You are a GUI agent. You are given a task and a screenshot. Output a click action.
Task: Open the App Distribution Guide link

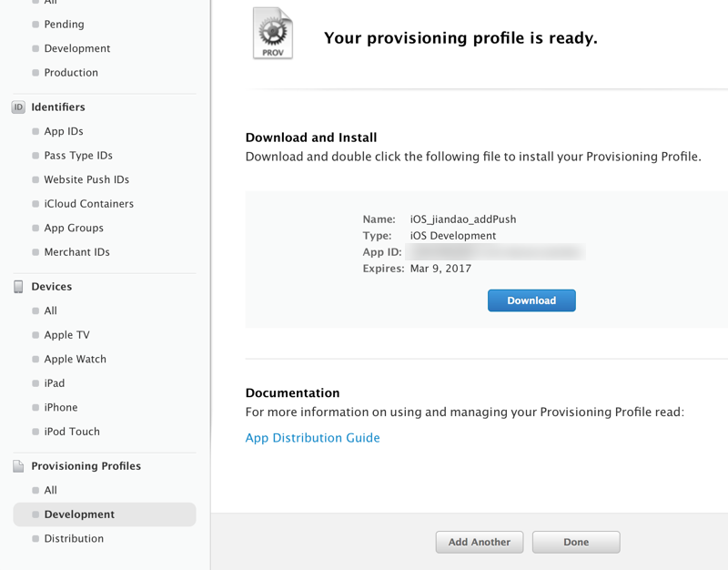(312, 438)
